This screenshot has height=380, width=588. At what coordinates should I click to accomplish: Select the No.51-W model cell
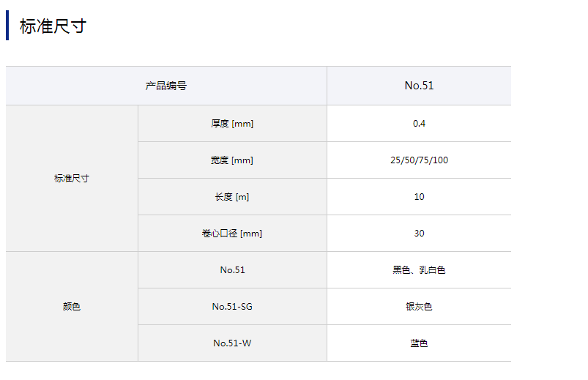[232, 343]
